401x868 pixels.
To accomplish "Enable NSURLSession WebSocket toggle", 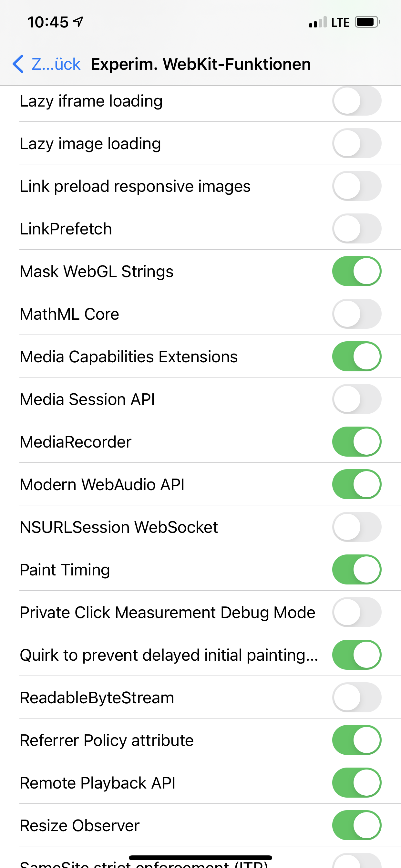I will [356, 527].
